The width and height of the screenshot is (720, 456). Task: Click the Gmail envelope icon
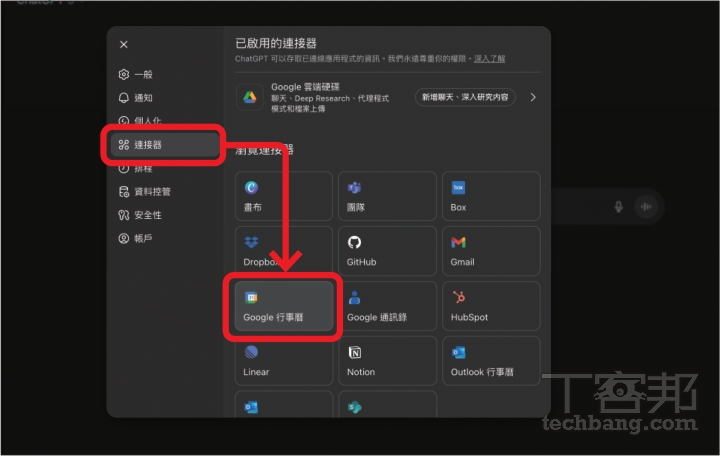tap(458, 242)
